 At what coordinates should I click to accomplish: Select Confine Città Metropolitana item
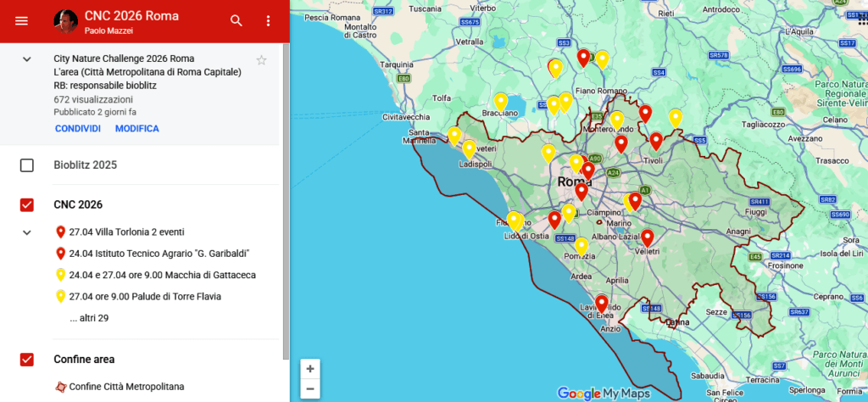[x=126, y=387]
